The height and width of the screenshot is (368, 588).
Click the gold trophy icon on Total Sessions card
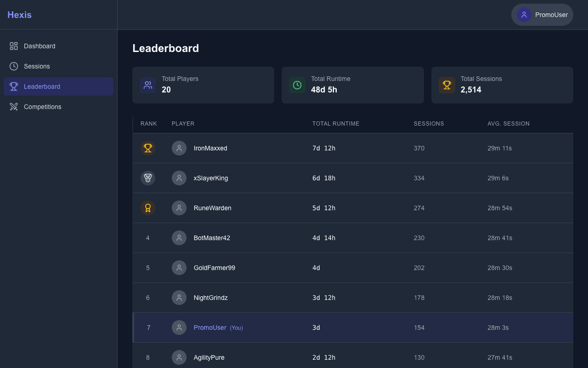pos(447,85)
